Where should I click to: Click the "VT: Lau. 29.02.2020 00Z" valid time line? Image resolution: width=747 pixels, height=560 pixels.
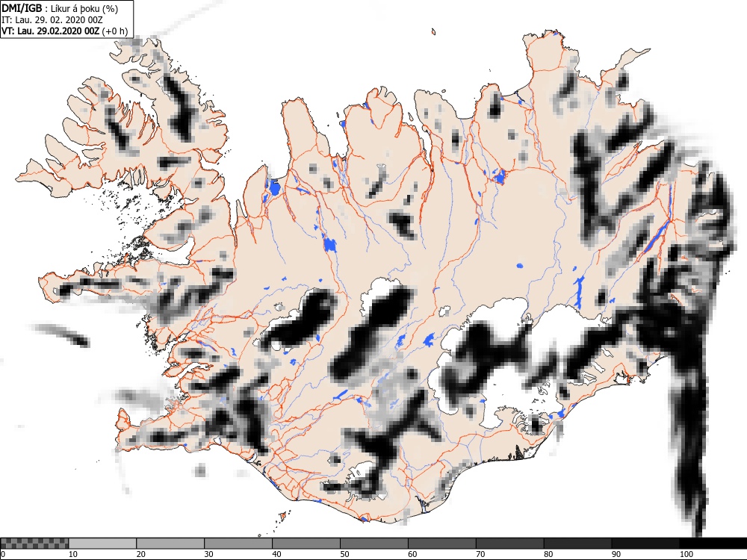pyautogui.click(x=51, y=31)
